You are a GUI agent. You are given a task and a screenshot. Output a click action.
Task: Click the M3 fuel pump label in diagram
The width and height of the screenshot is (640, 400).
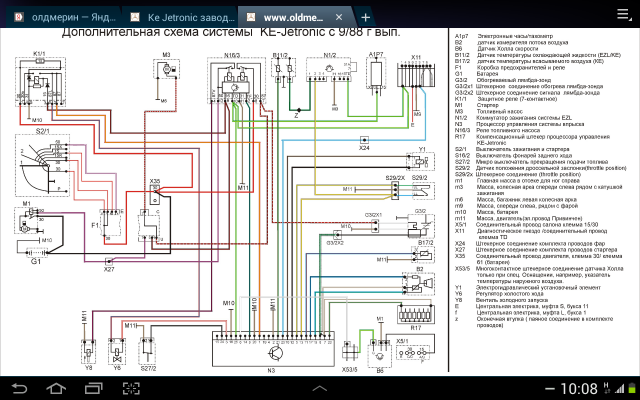click(x=166, y=55)
